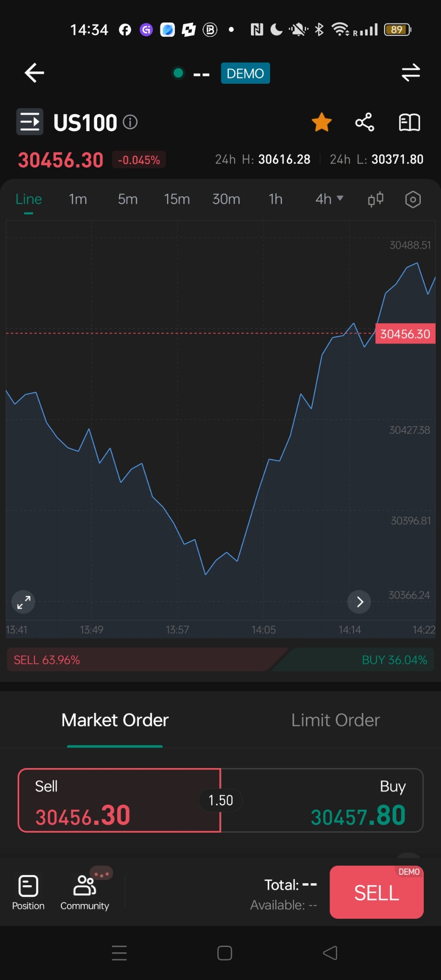Tap the red SELL demo button
This screenshot has height=980, width=441.
[376, 892]
